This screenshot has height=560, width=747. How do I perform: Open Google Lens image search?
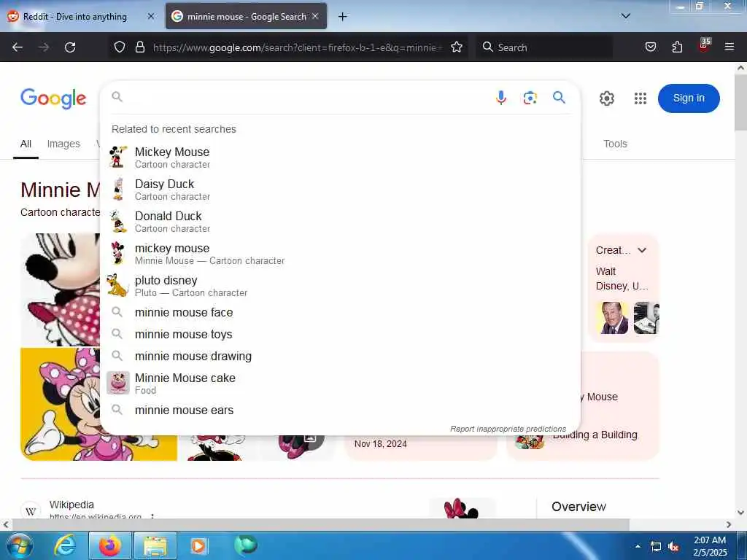pos(530,98)
